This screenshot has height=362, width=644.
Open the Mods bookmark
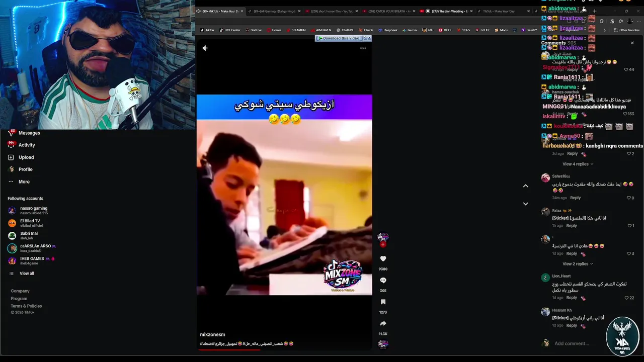click(x=501, y=30)
